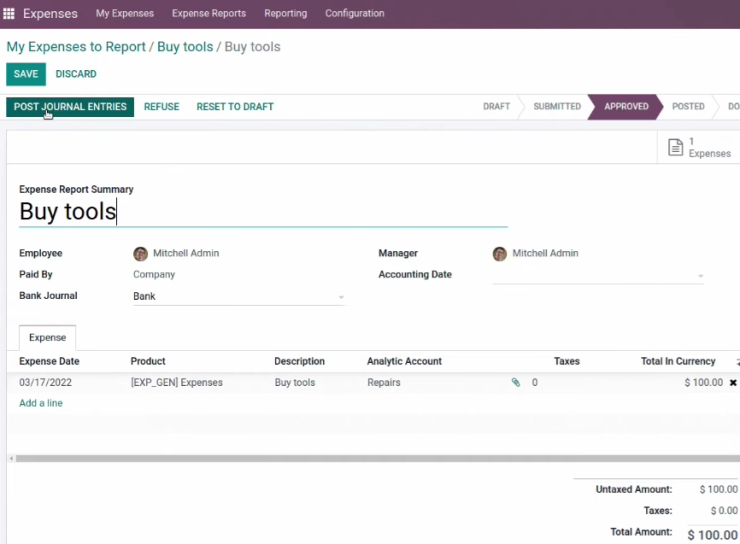Click Total In Currency column header

tap(678, 361)
